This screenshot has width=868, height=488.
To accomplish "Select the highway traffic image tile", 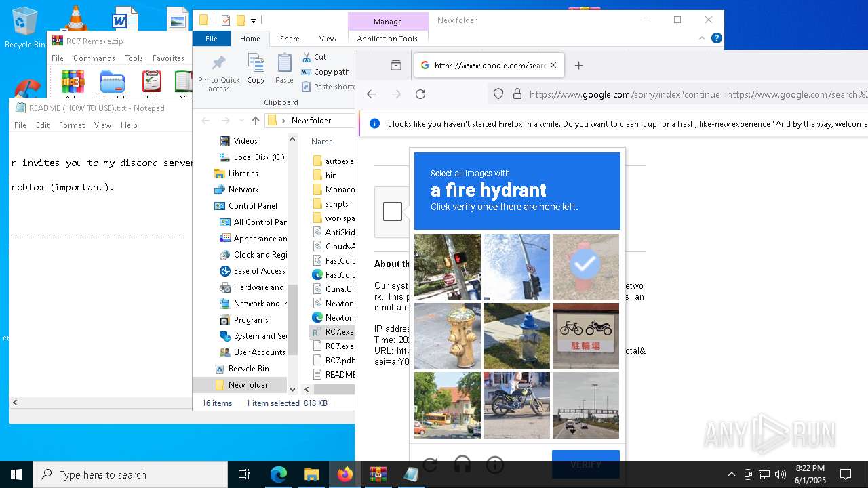I will point(586,405).
